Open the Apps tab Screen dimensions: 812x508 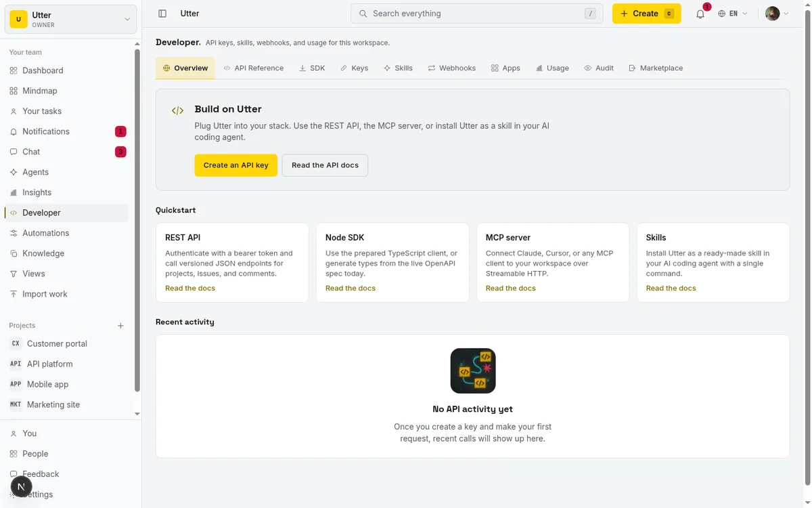505,68
